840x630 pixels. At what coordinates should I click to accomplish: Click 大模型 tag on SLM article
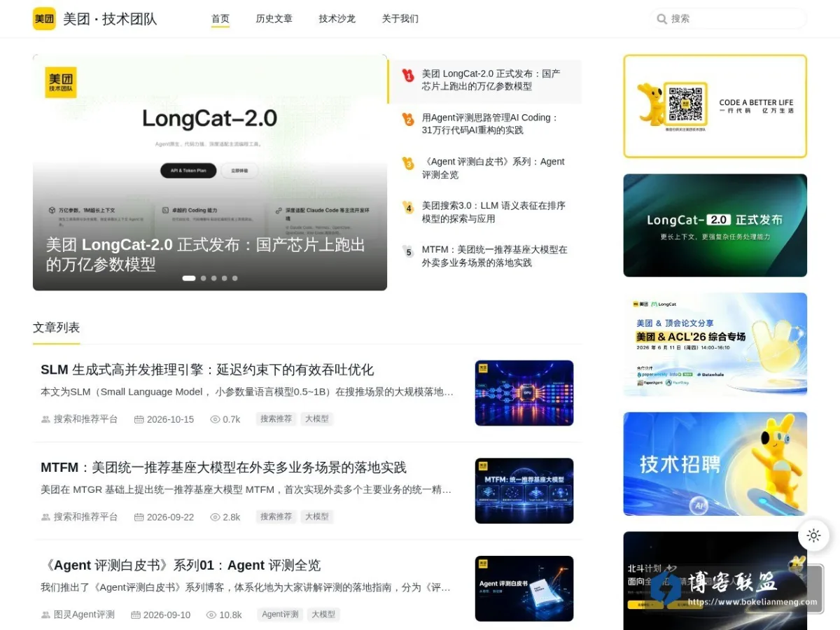pyautogui.click(x=316, y=419)
